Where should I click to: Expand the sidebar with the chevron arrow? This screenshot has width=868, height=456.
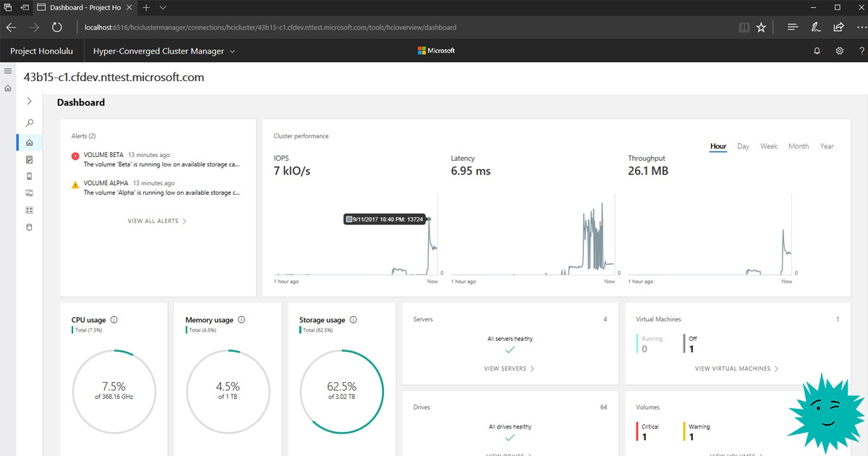[x=30, y=101]
